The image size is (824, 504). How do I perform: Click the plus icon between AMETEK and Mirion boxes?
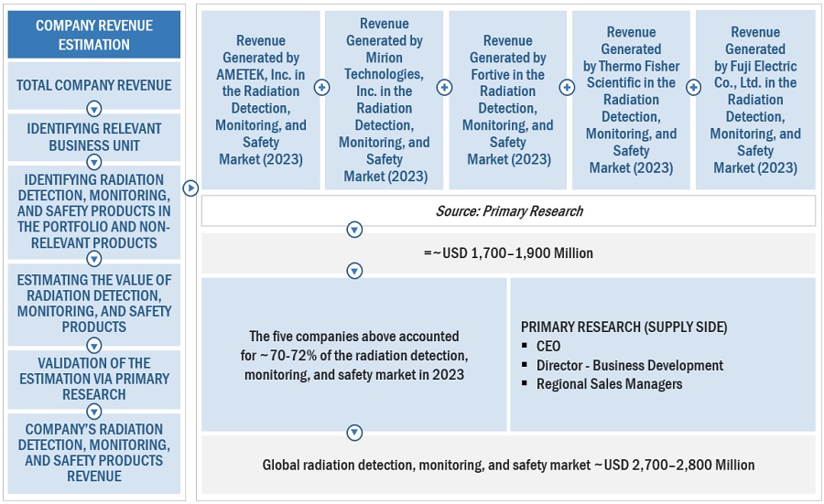click(x=321, y=88)
